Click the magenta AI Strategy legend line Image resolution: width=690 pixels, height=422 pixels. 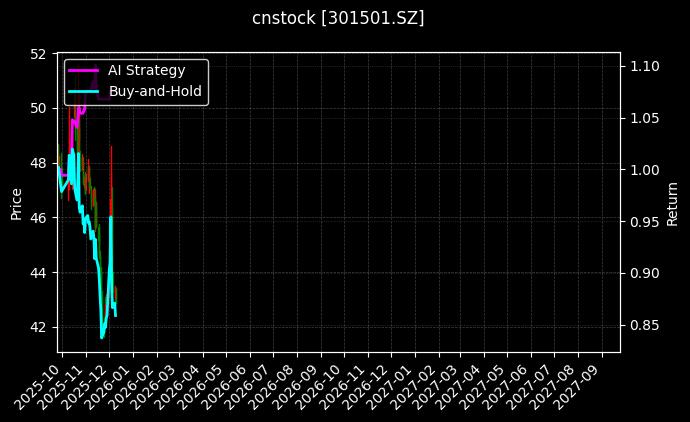(x=84, y=70)
